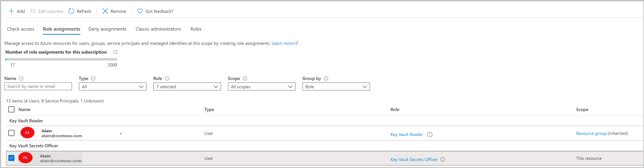Click 'This resource' scope text
The width and height of the screenshot is (644, 168).
coord(589,158)
